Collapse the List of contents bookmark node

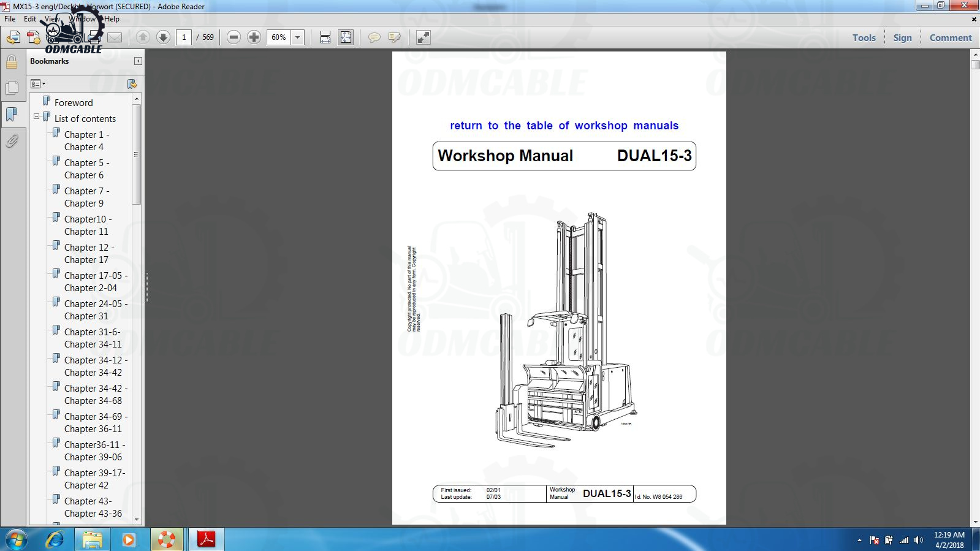click(x=36, y=116)
